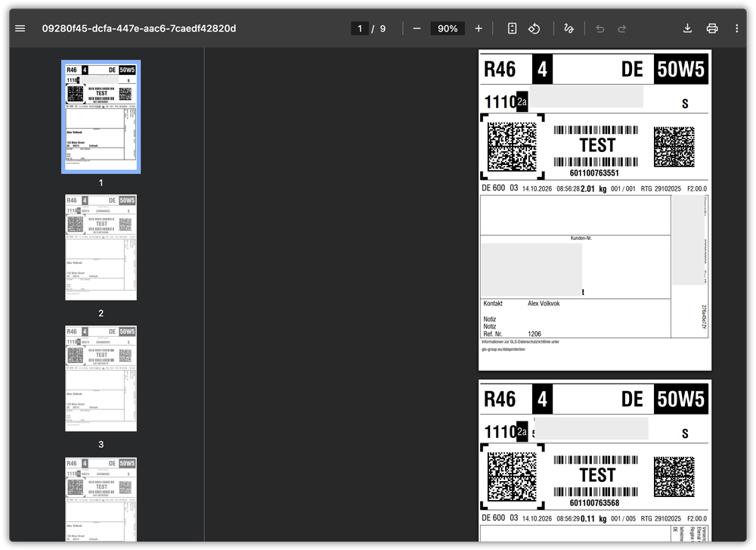
Task: Click the Ref. Nr. value 1206
Action: 534,334
